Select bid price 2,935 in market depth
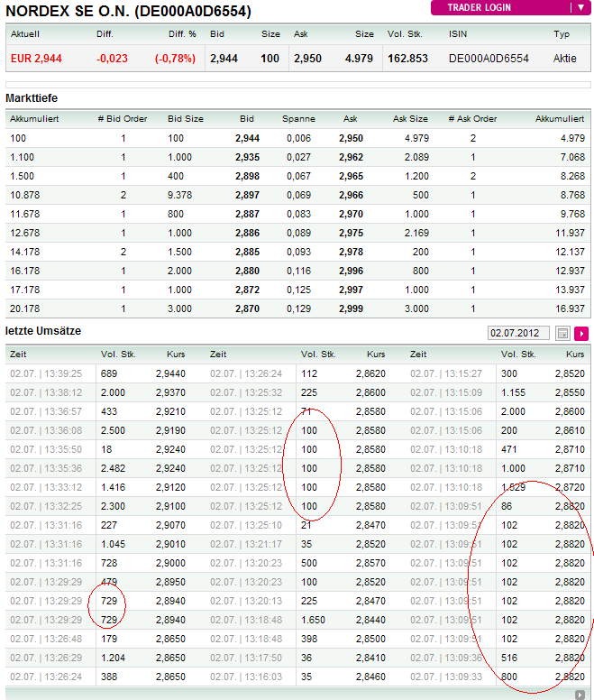Viewport: 594px width, 700px height. (248, 157)
